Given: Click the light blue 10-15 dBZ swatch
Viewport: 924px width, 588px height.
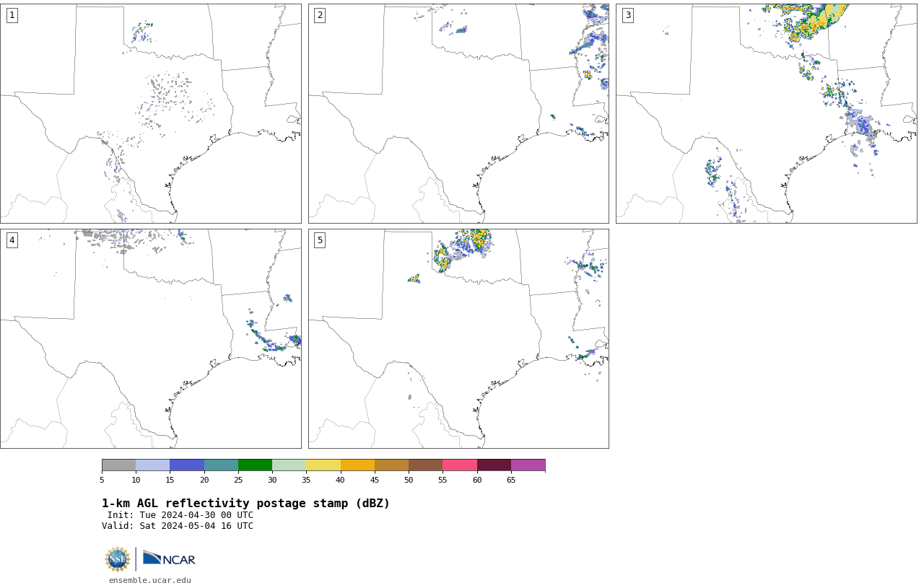Looking at the screenshot, I should click(152, 465).
